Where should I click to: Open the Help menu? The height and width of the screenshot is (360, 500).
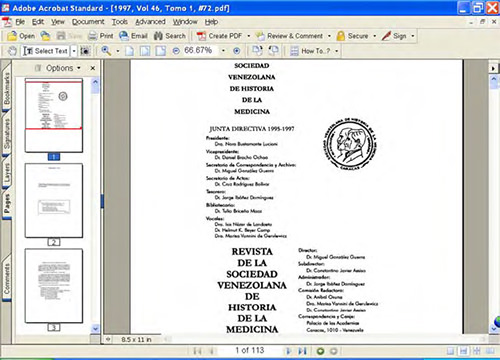[x=211, y=22]
